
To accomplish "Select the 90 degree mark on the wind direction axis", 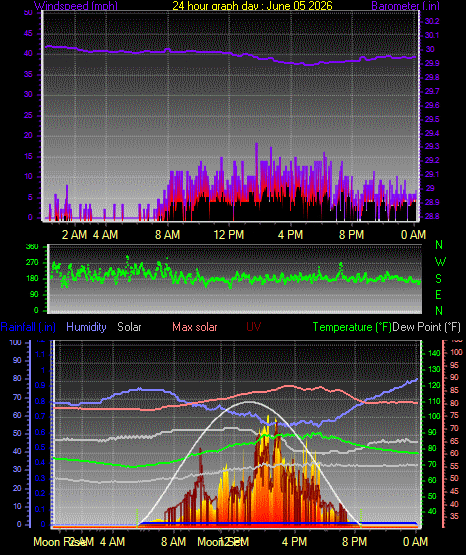I will click(x=34, y=294).
